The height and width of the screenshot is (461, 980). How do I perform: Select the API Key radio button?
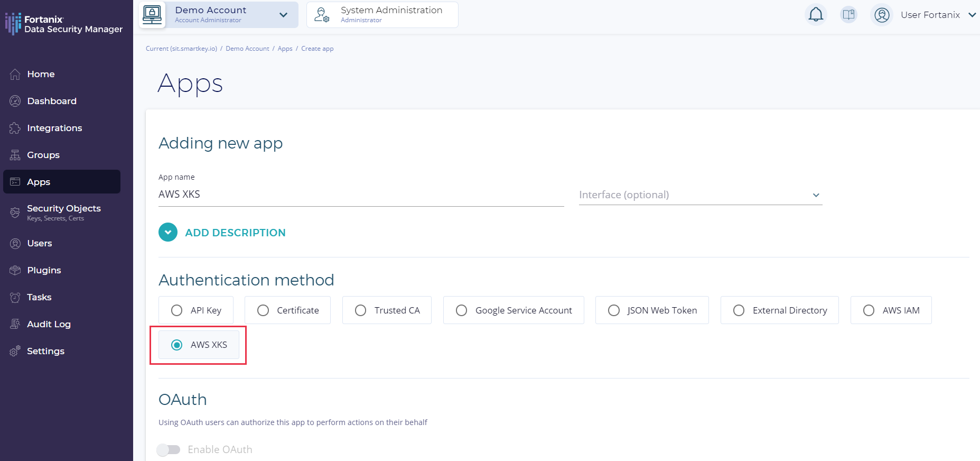177,310
